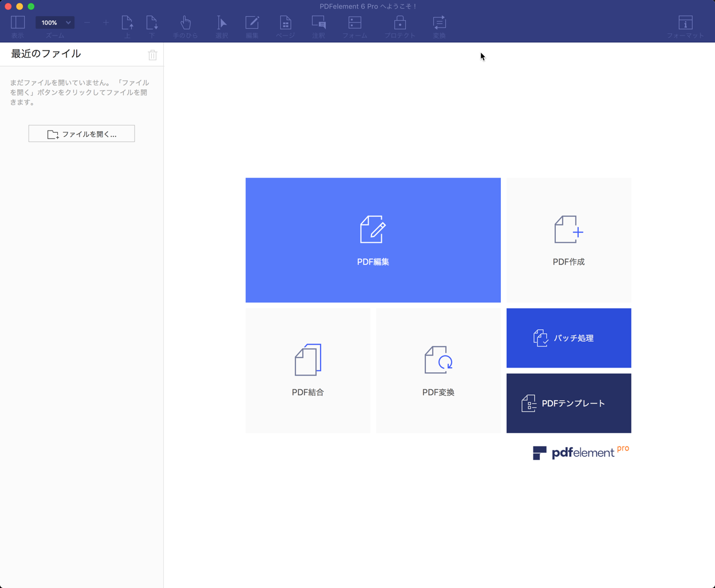
Task: Click the yellow minimize window button
Action: tap(19, 6)
